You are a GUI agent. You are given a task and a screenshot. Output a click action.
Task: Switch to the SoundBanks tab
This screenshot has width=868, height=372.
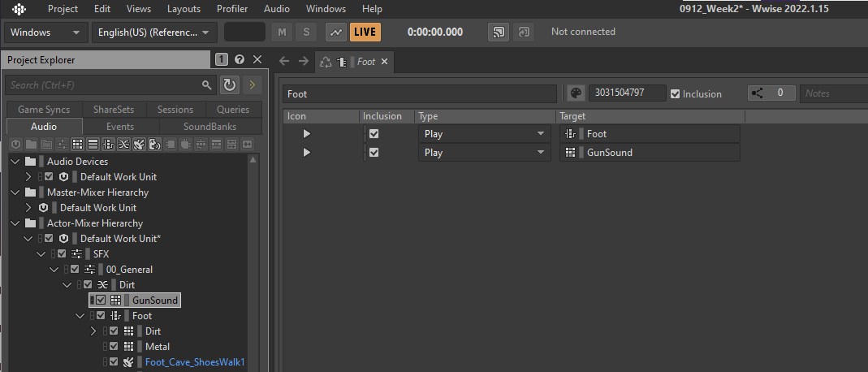click(x=209, y=126)
